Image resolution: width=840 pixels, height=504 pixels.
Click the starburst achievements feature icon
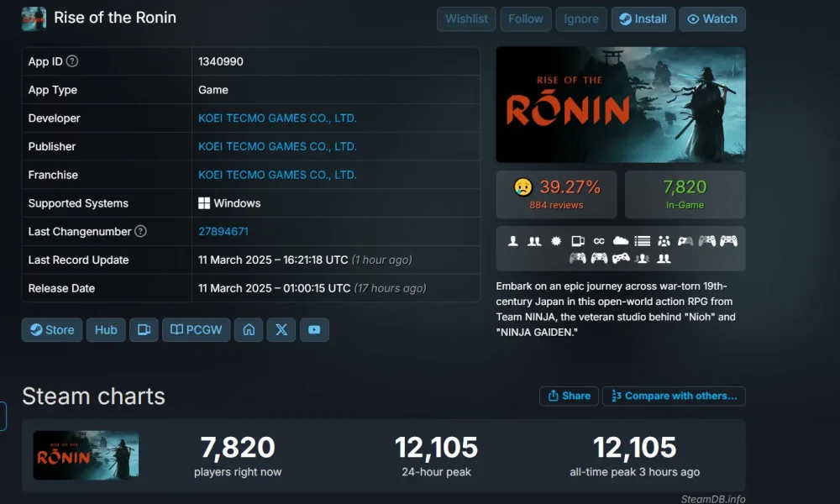tap(556, 241)
